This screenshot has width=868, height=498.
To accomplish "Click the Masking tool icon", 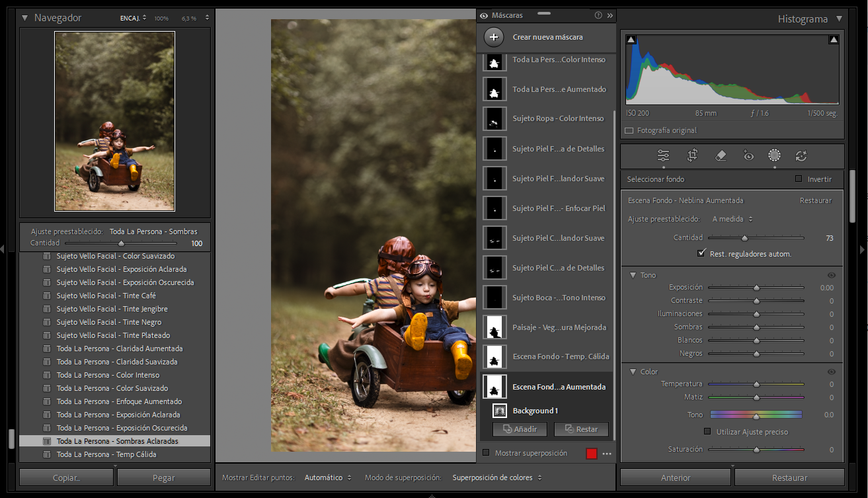I will [x=774, y=155].
